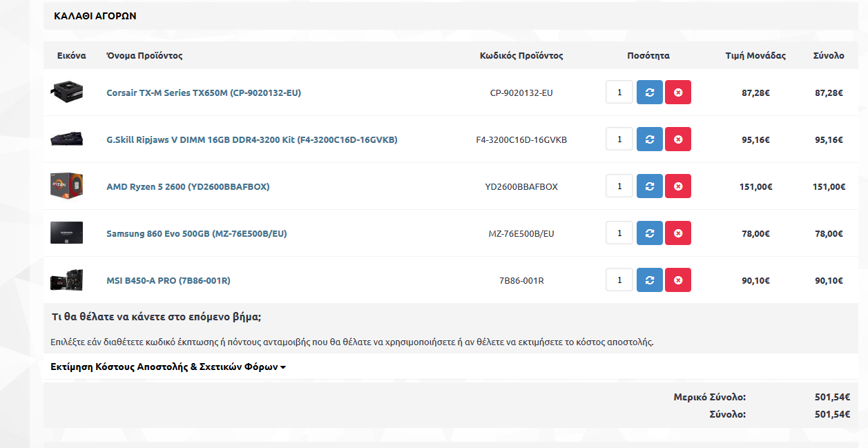Click quantity field for AMD Ryzen 5 2600
Image resolution: width=868 pixels, height=448 pixels.
(619, 186)
